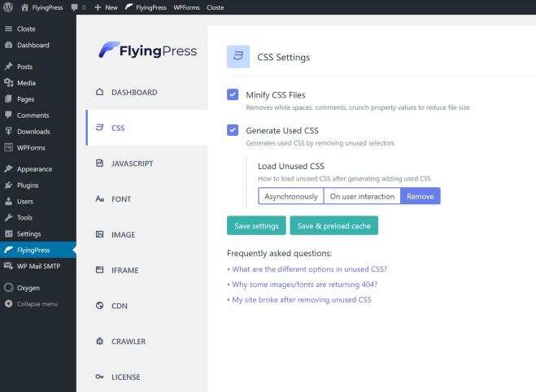
Task: Click the Pages icon in sidebar
Action: point(9,98)
